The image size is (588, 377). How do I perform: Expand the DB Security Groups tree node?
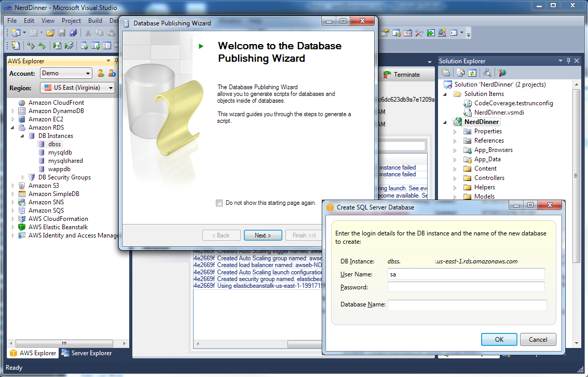coord(23,177)
